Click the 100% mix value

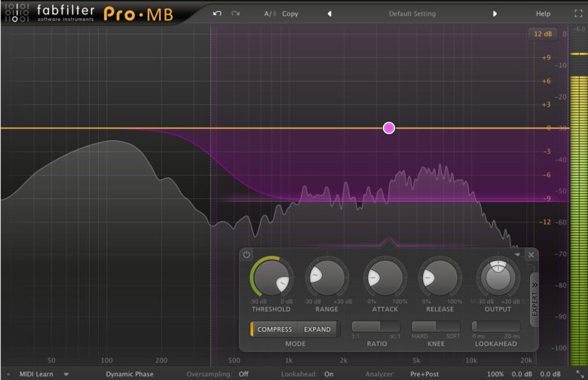tap(495, 374)
